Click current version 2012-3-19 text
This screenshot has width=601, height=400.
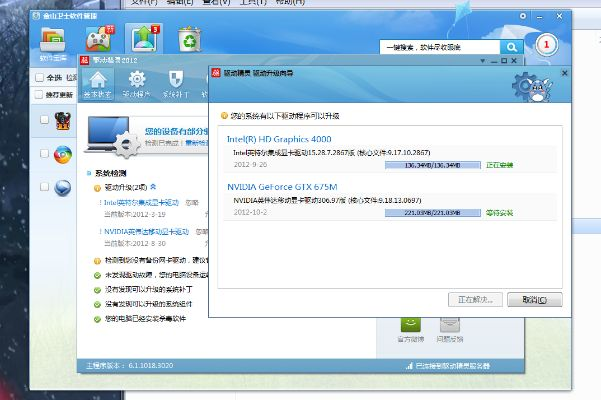[x=135, y=214]
